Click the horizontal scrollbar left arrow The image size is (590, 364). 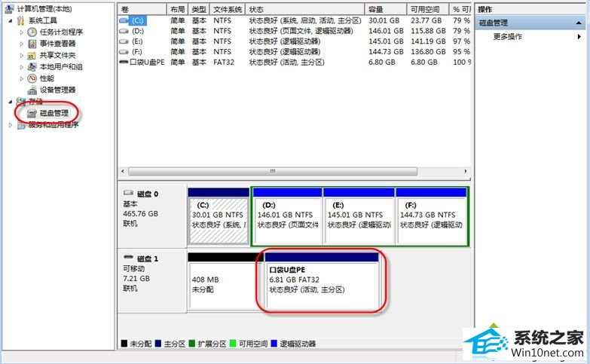click(x=123, y=171)
